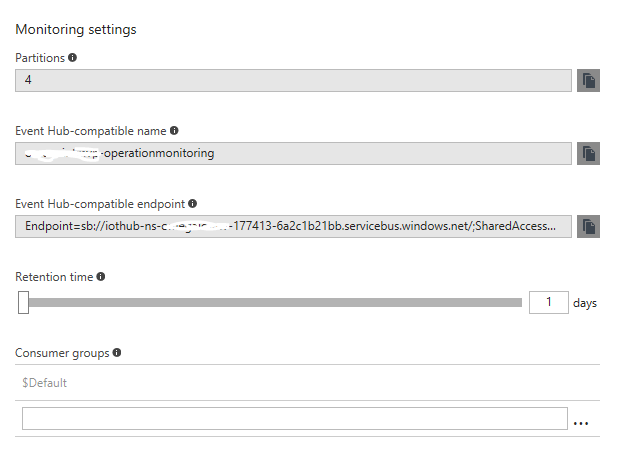Click the Consumer groups label text
The image size is (629, 452).
point(62,353)
